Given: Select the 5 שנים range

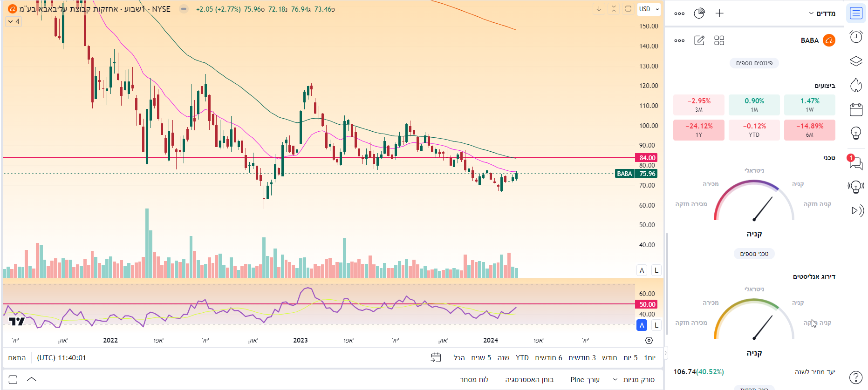Looking at the screenshot, I should click(481, 358).
